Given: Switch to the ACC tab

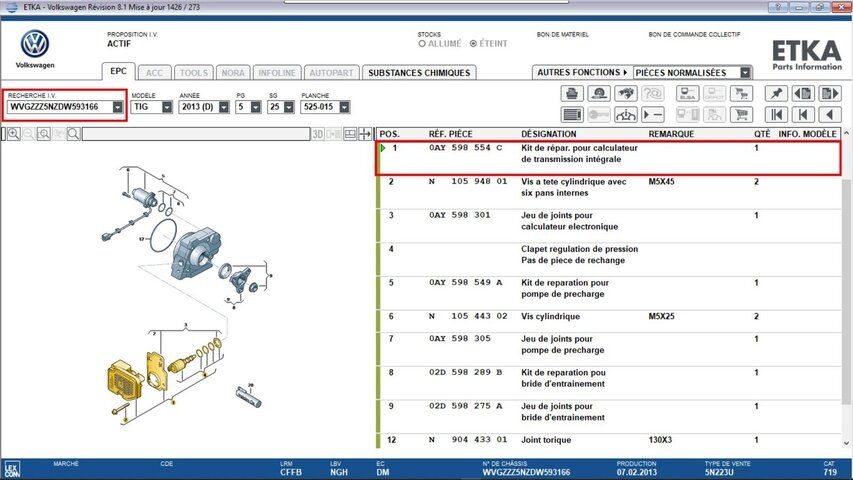Looking at the screenshot, I should pyautogui.click(x=154, y=73).
